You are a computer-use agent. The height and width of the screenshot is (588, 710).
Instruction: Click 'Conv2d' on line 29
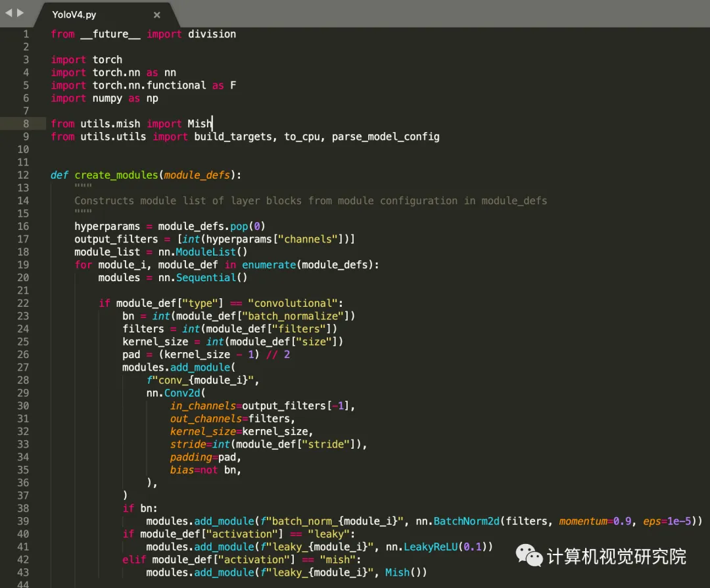click(182, 393)
